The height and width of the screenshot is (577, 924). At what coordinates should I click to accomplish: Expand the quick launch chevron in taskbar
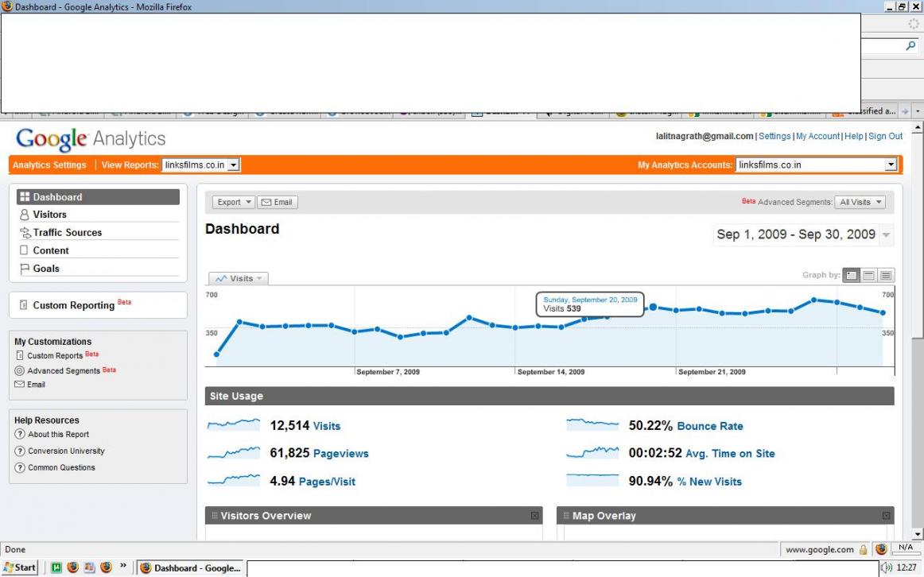123,566
